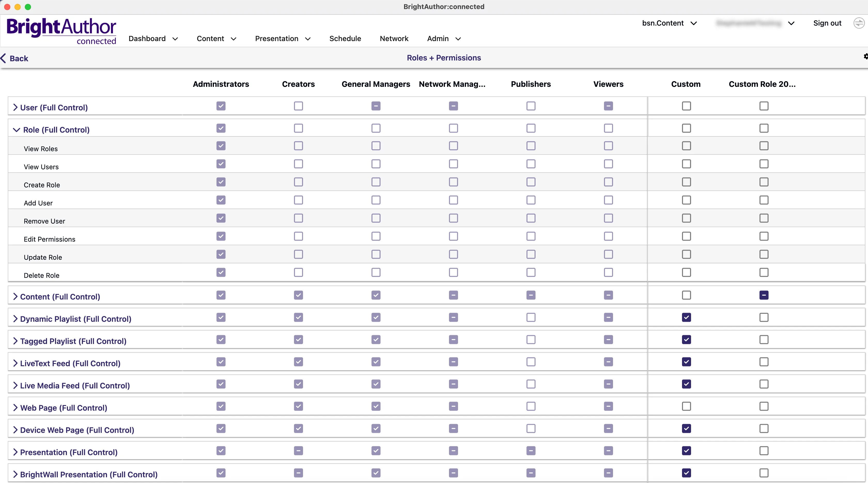Viewport: 868px width, 483px height.
Task: Open the Presentation menu
Action: [x=283, y=39]
